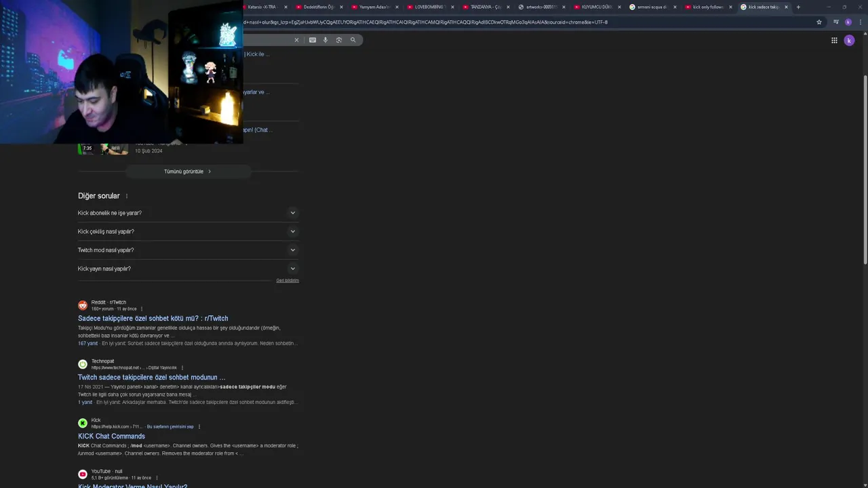This screenshot has height=488, width=868.
Task: Click 'Bu sayfanın çevirisini yap' translate link
Action: 170,427
